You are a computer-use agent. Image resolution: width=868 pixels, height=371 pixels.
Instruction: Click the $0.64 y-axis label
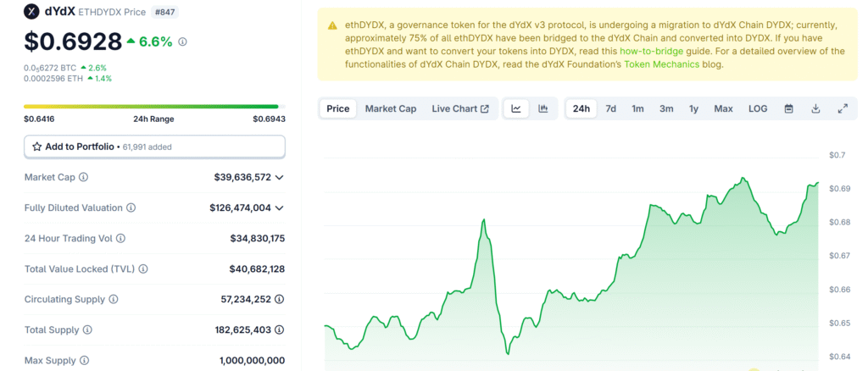(840, 357)
